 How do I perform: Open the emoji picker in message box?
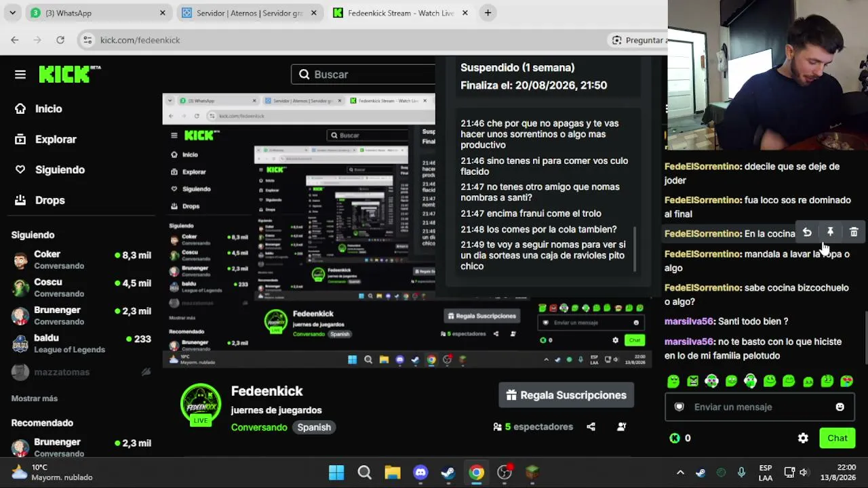point(840,407)
